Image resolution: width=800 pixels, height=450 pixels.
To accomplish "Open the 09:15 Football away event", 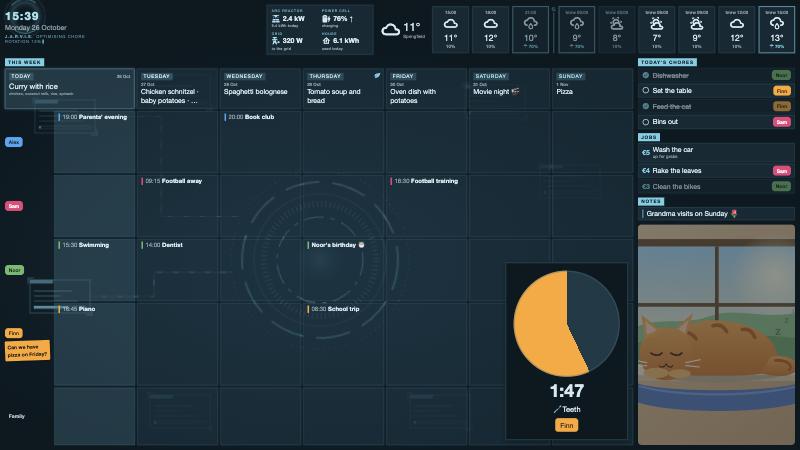I will [x=171, y=181].
